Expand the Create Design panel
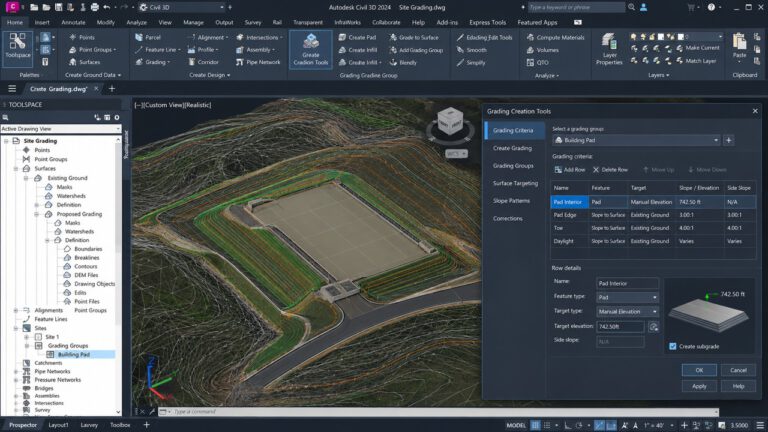This screenshot has height=432, width=768. coord(210,75)
